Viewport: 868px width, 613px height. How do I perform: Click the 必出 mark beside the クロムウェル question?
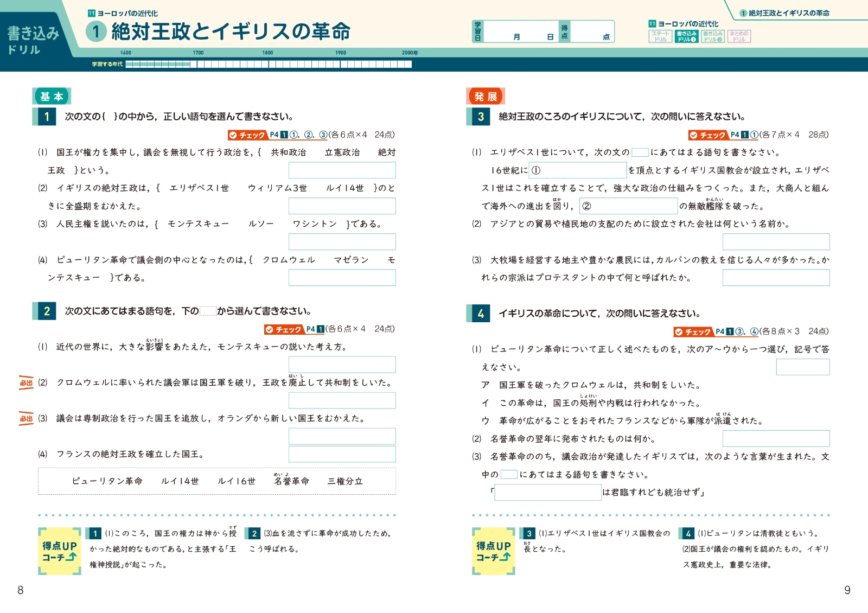[x=26, y=383]
